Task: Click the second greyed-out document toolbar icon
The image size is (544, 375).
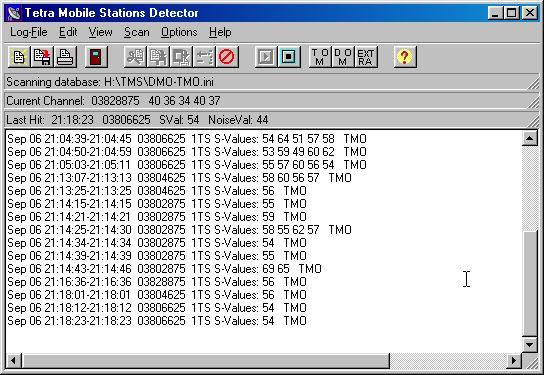Action: click(x=158, y=57)
